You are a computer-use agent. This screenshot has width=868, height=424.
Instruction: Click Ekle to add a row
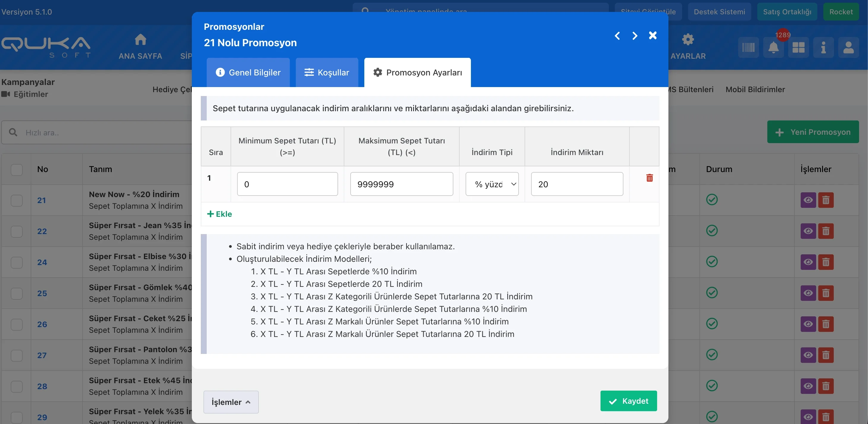[219, 214]
